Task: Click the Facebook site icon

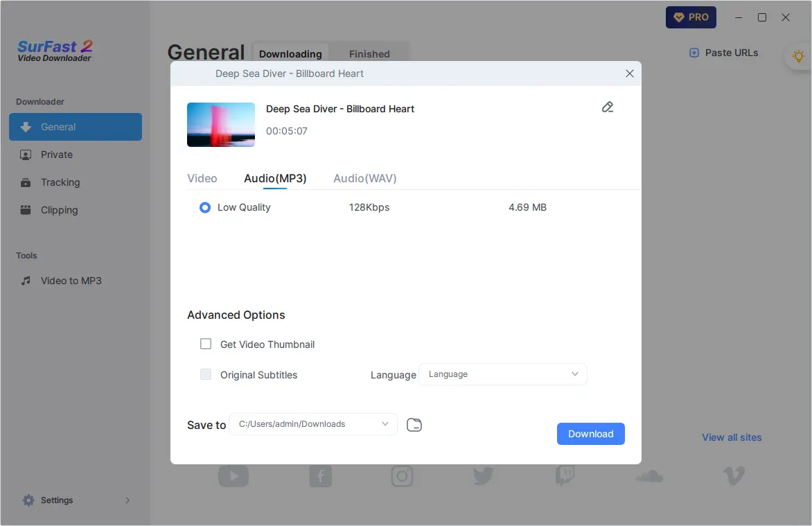Action: point(321,475)
